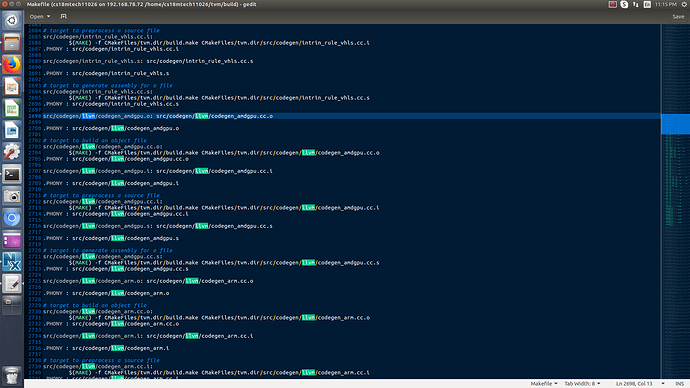Open System Settings wrench-and-gear icon
690x388 pixels.
pyautogui.click(x=12, y=152)
